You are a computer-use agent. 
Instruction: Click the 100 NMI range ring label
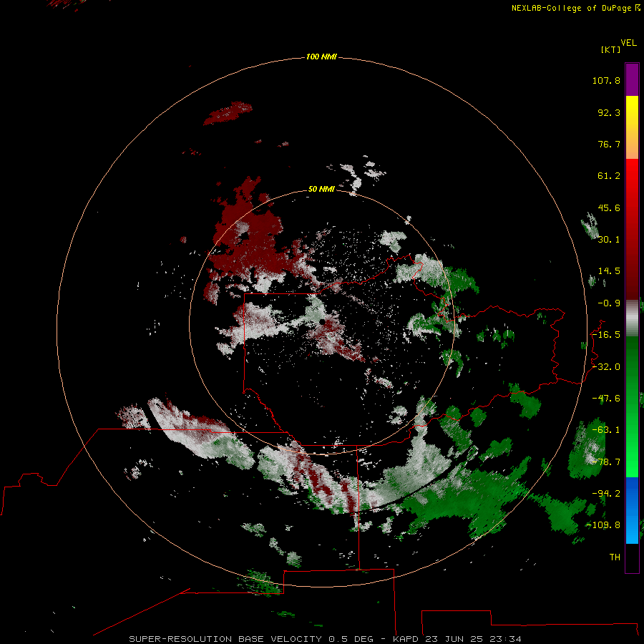coord(321,57)
